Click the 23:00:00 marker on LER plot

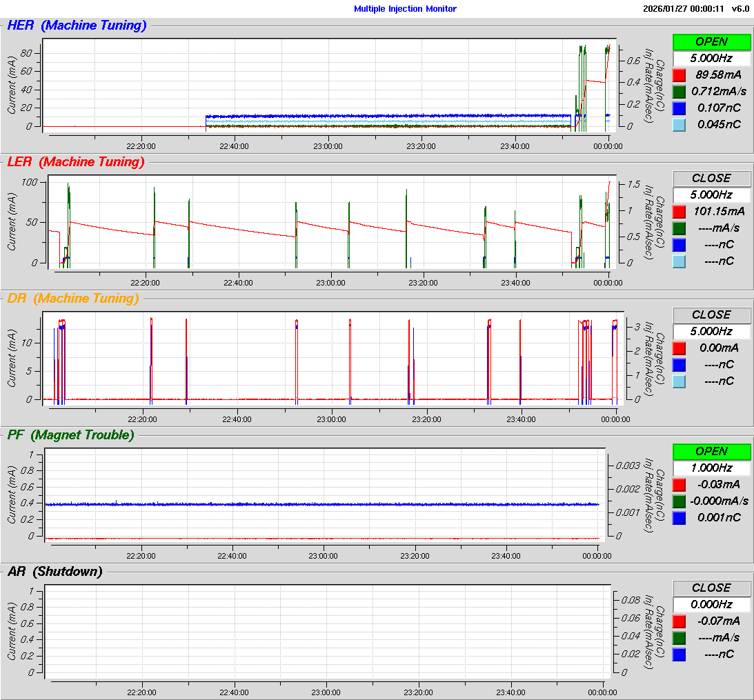330,282
